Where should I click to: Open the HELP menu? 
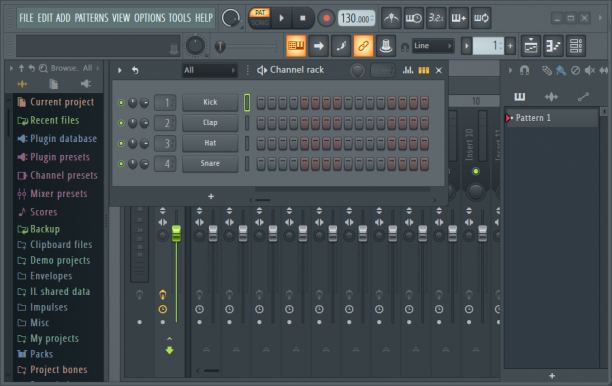(x=204, y=18)
